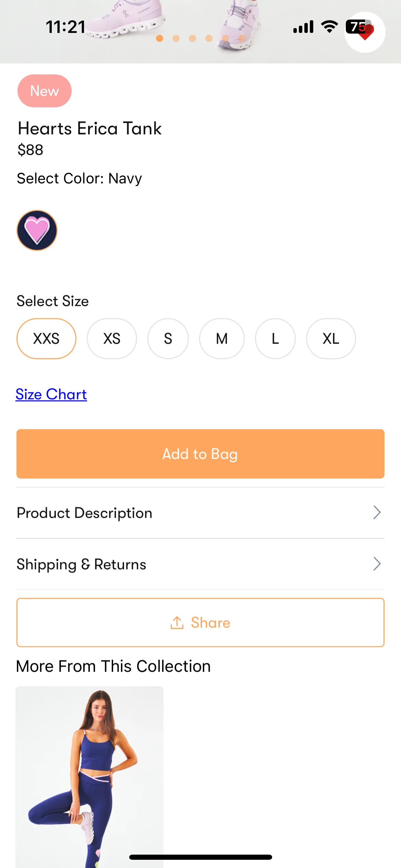This screenshot has height=868, width=401.
Task: Select the Navy heart color swatch
Action: coord(37,230)
